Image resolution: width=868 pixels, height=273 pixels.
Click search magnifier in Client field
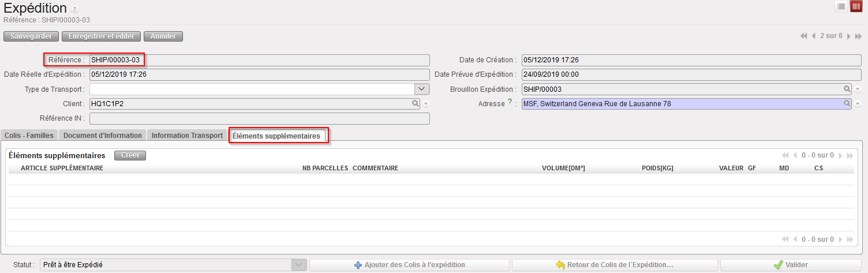tap(415, 103)
